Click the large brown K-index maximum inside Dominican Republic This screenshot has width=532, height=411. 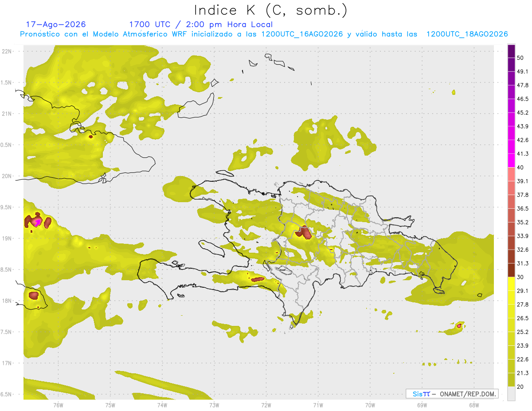click(304, 232)
